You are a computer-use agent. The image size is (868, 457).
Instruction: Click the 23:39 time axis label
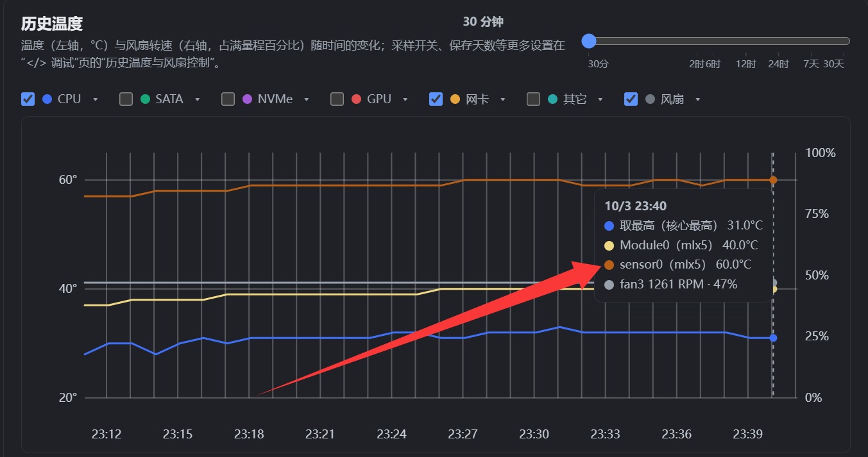point(748,434)
